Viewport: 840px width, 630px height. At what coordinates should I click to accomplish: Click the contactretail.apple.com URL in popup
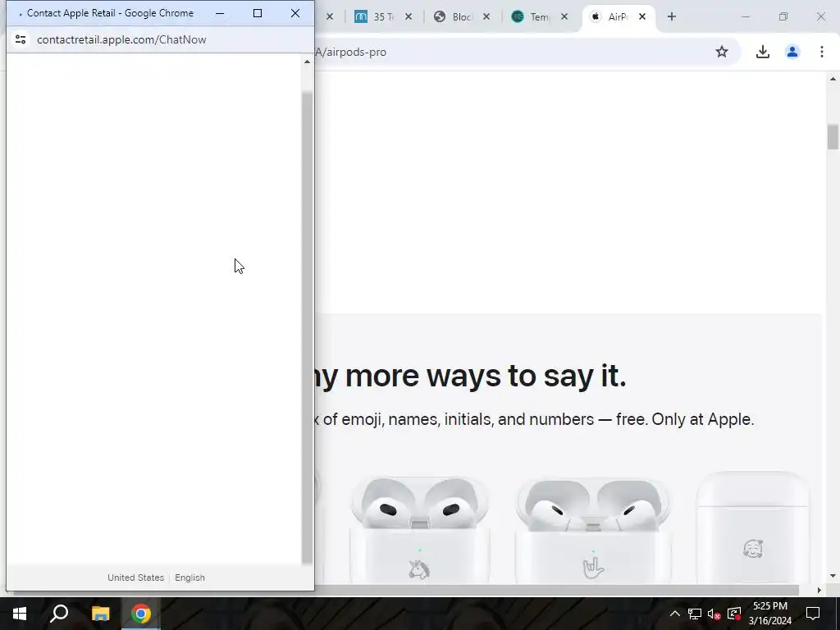pos(121,39)
